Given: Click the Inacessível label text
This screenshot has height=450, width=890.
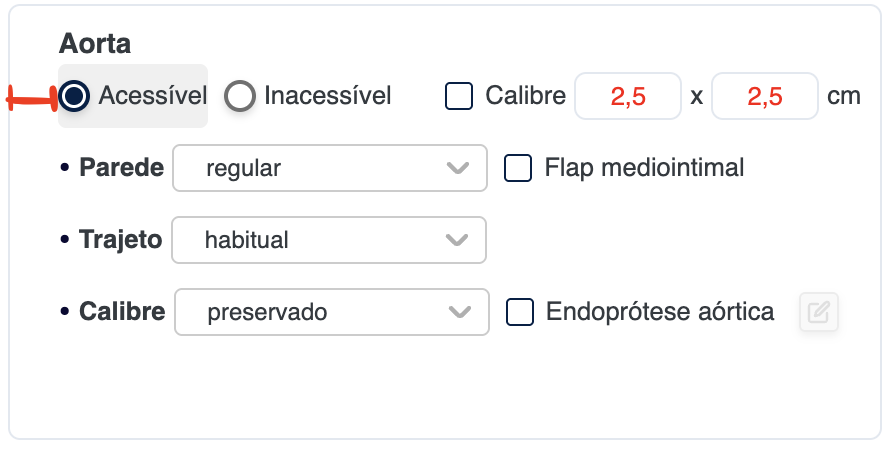Looking at the screenshot, I should point(328,96).
